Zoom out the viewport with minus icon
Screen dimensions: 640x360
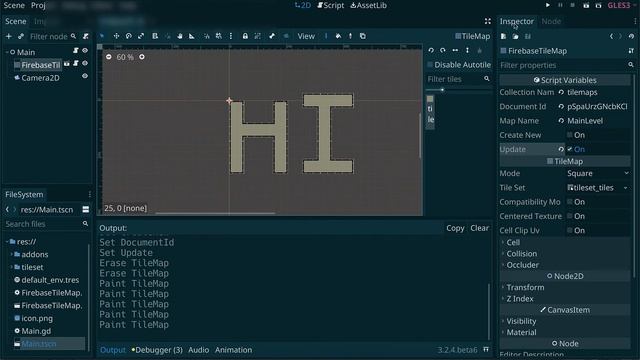click(109, 57)
